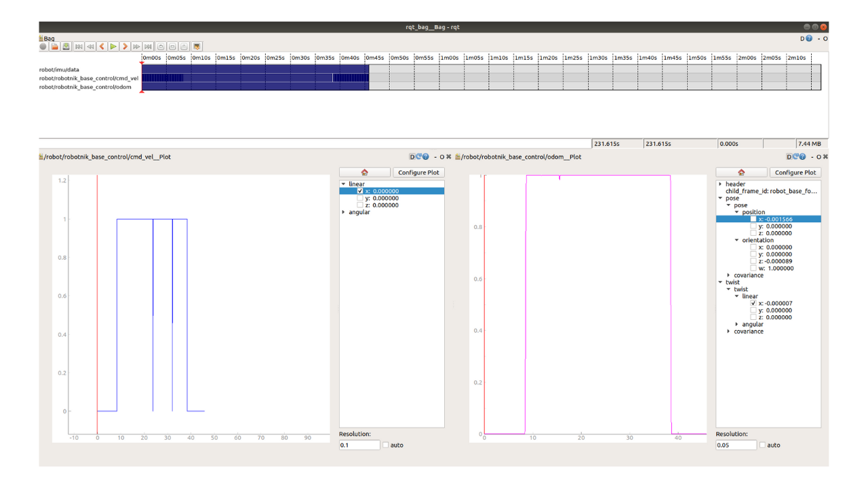Save the bag with the green arrow icon
Image resolution: width=868 pixels, height=488 pixels.
[66, 47]
